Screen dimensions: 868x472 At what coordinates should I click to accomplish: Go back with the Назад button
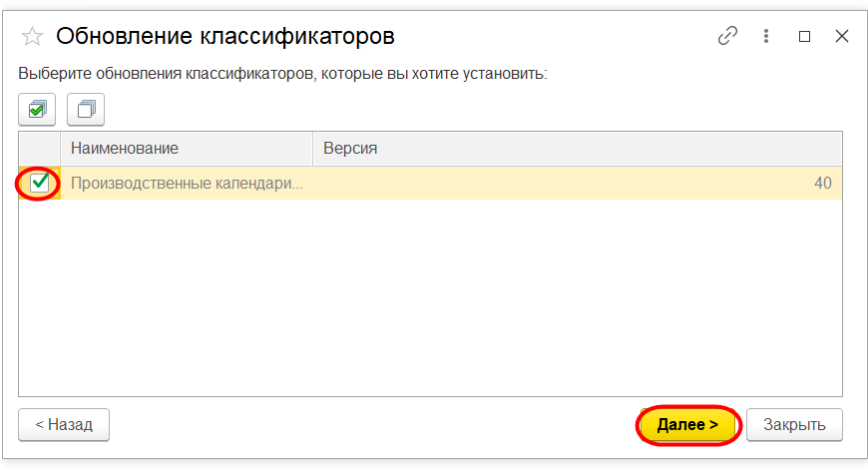[64, 424]
